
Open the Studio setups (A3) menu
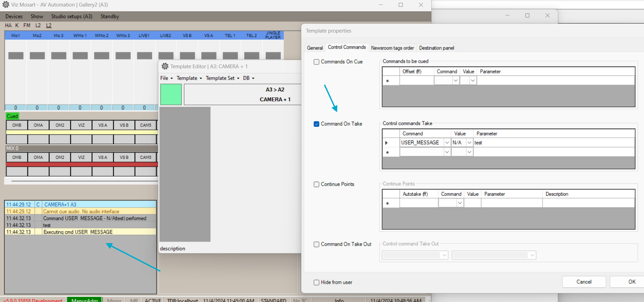(x=72, y=16)
